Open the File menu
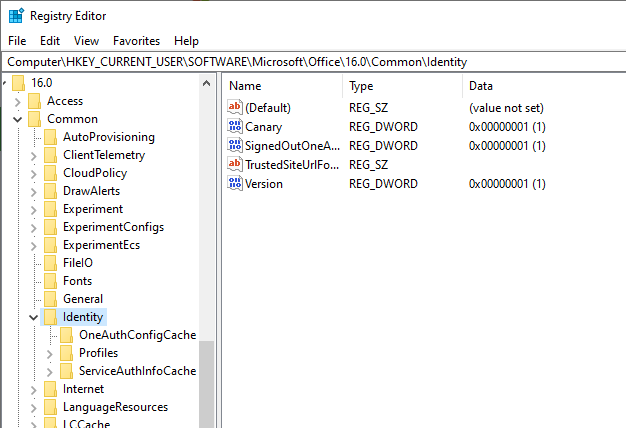 coord(17,41)
